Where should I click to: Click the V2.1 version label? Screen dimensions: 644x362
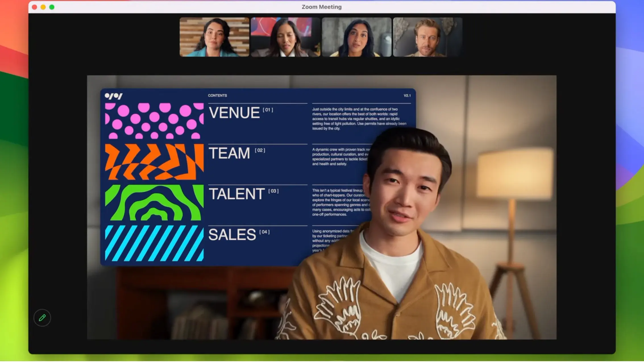tap(407, 95)
